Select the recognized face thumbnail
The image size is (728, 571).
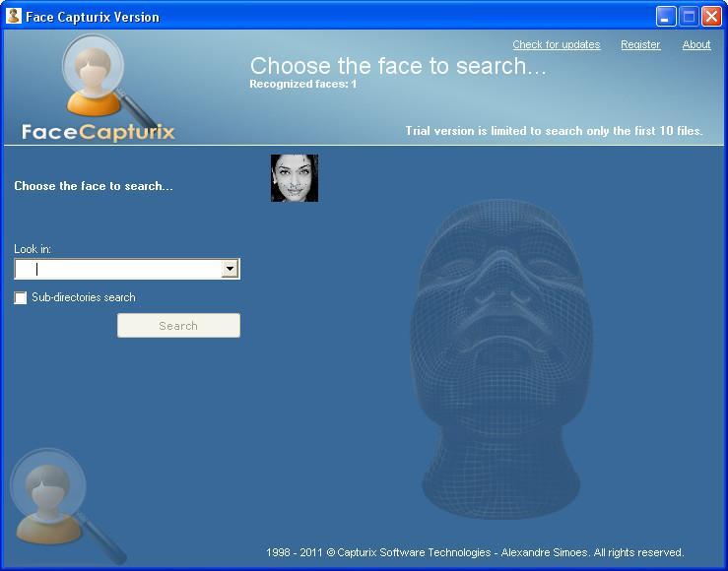click(295, 178)
